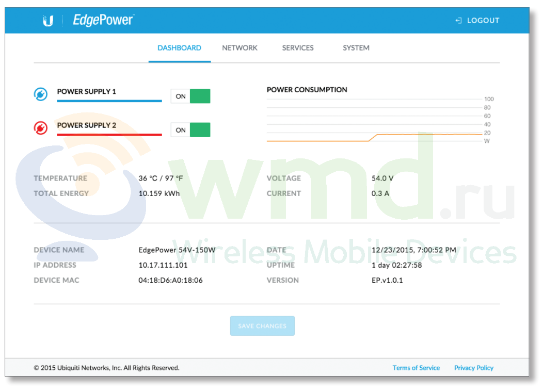Image resolution: width=543 pixels, height=392 pixels.
Task: Turn off the Power Supply 1 switch
Action: (190, 96)
